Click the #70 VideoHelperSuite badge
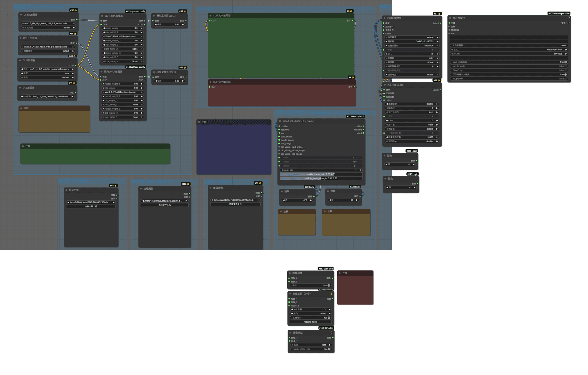The width and height of the screenshot is (588, 375). click(x=559, y=13)
